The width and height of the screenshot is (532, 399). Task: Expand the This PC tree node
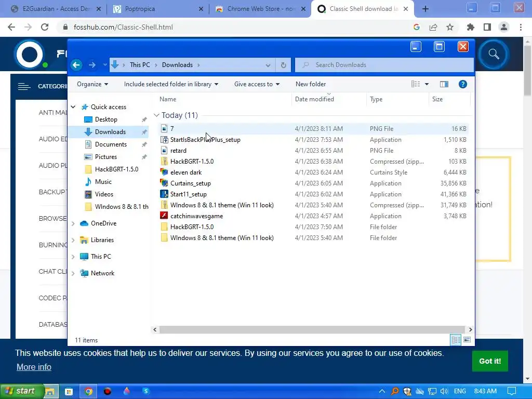click(x=73, y=257)
